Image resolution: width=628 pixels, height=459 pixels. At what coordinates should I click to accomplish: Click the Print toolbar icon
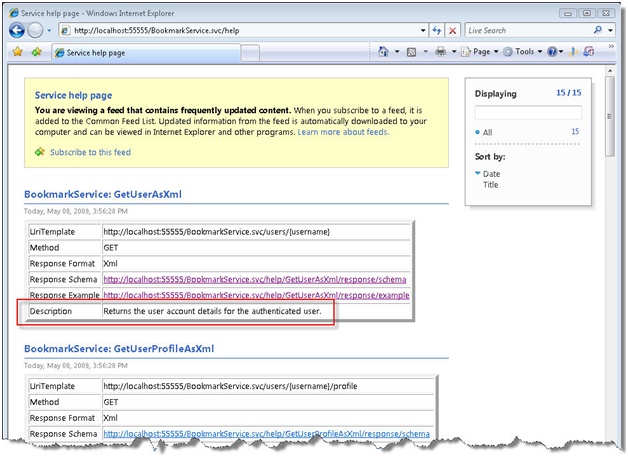[441, 52]
